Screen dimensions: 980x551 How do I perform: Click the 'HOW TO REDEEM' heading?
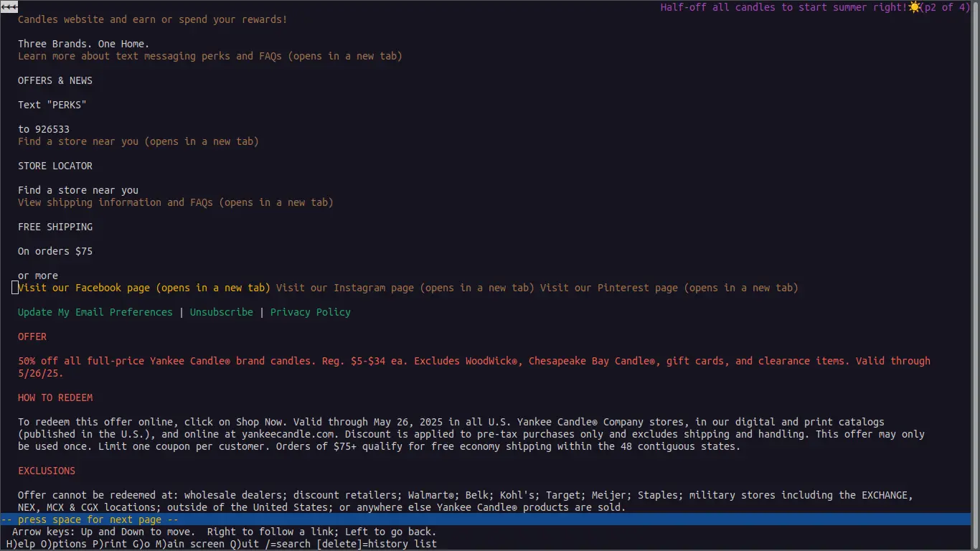pyautogui.click(x=55, y=397)
